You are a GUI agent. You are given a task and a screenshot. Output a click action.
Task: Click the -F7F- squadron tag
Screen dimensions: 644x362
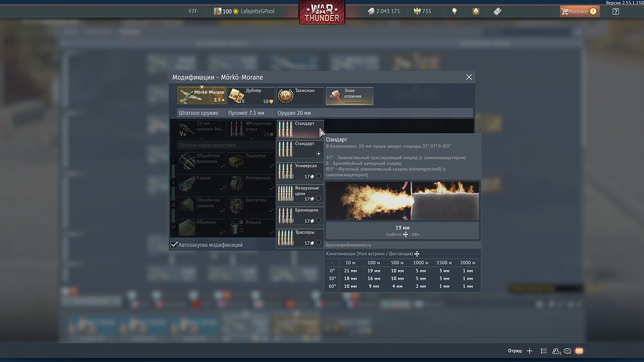click(193, 12)
